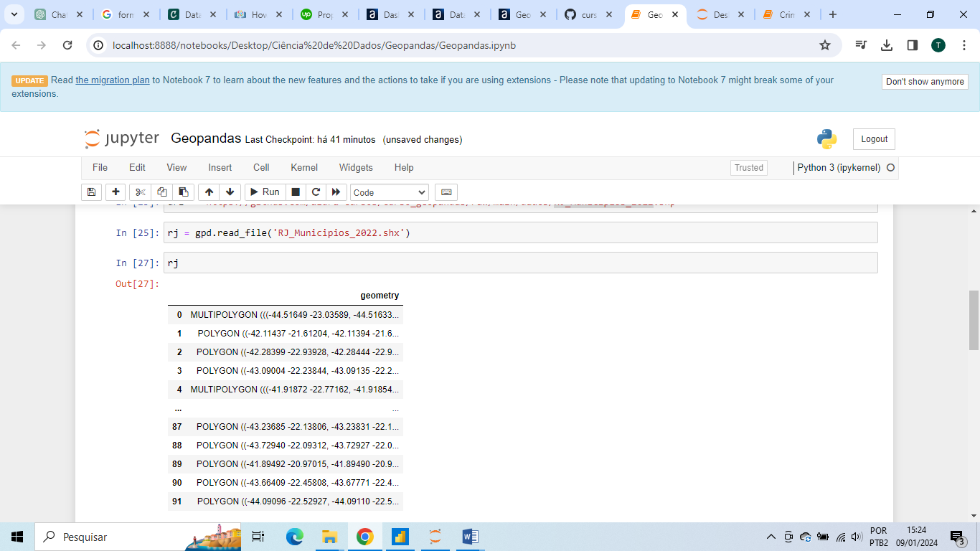This screenshot has height=551, width=980.
Task: Open the migration plan link
Action: [113, 80]
